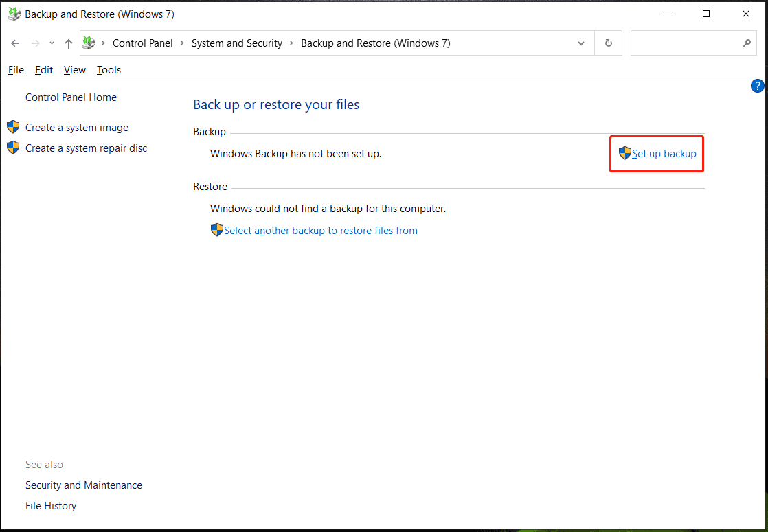Click shield icon beside Set up backup
The width and height of the screenshot is (768, 532).
625,153
